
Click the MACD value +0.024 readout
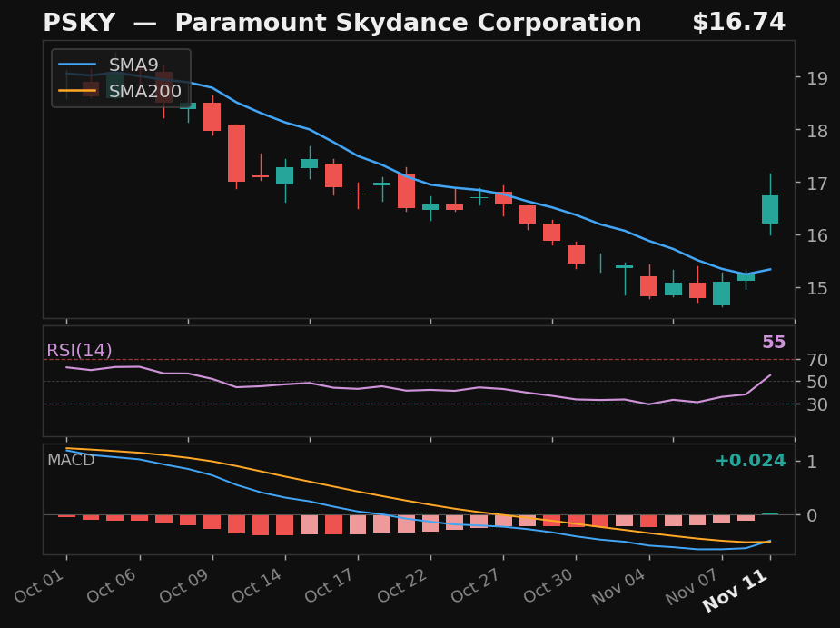(x=750, y=460)
